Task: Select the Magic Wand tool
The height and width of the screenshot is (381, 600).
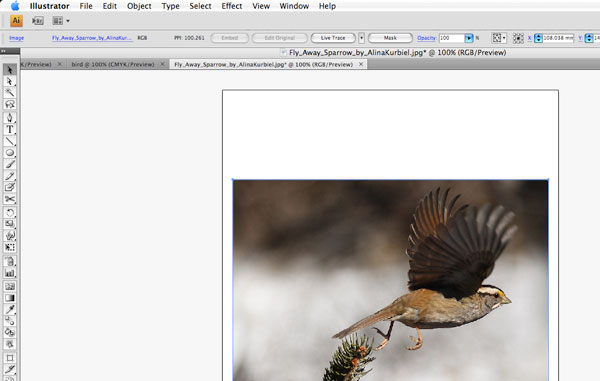Action: click(x=10, y=93)
